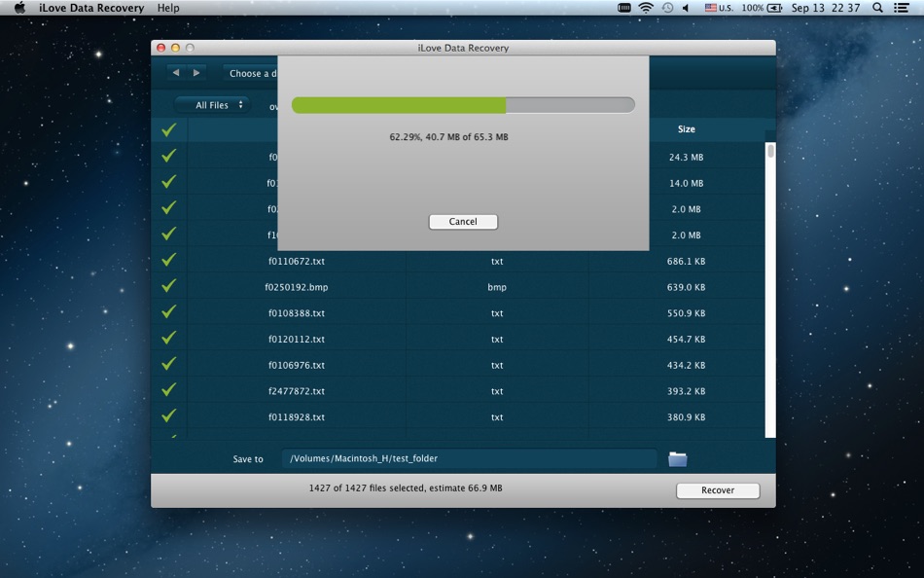Viewport: 924px width, 578px height.
Task: Click the bmp type cell
Action: 497,287
